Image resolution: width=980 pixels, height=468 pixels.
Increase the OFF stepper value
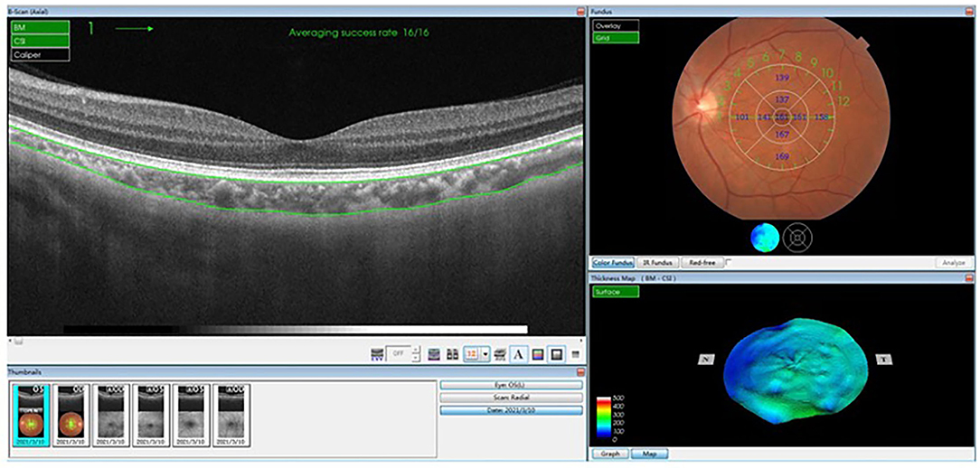[417, 351]
